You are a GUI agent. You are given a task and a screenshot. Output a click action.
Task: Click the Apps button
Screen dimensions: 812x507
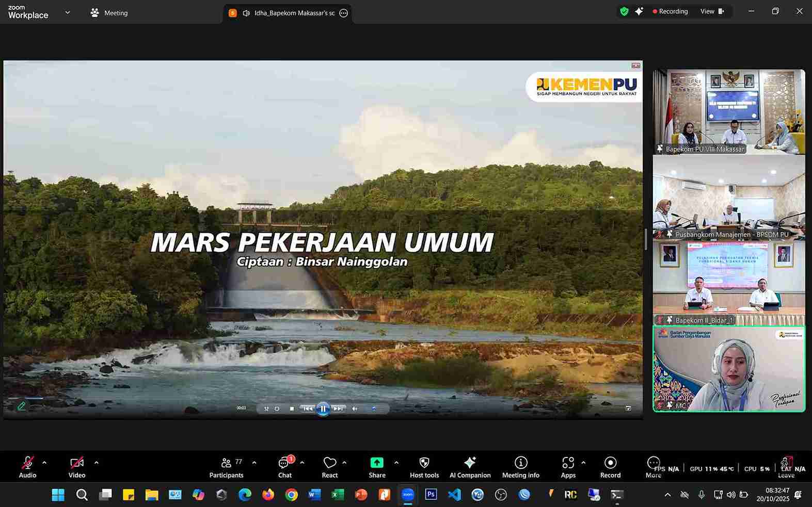[x=568, y=467]
